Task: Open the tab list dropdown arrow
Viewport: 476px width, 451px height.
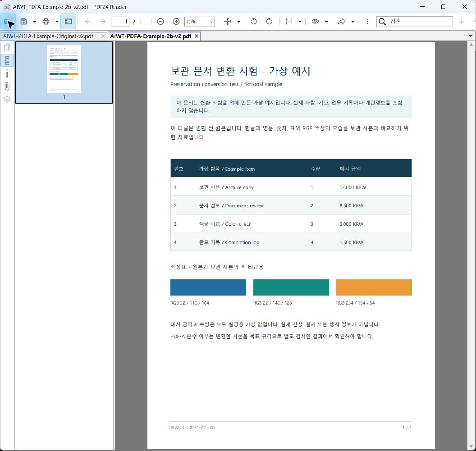Action: click(470, 36)
